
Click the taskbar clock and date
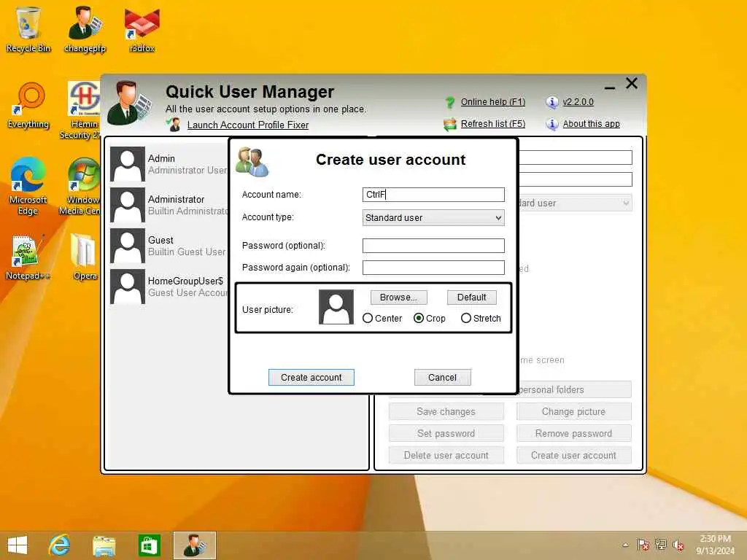(x=715, y=545)
